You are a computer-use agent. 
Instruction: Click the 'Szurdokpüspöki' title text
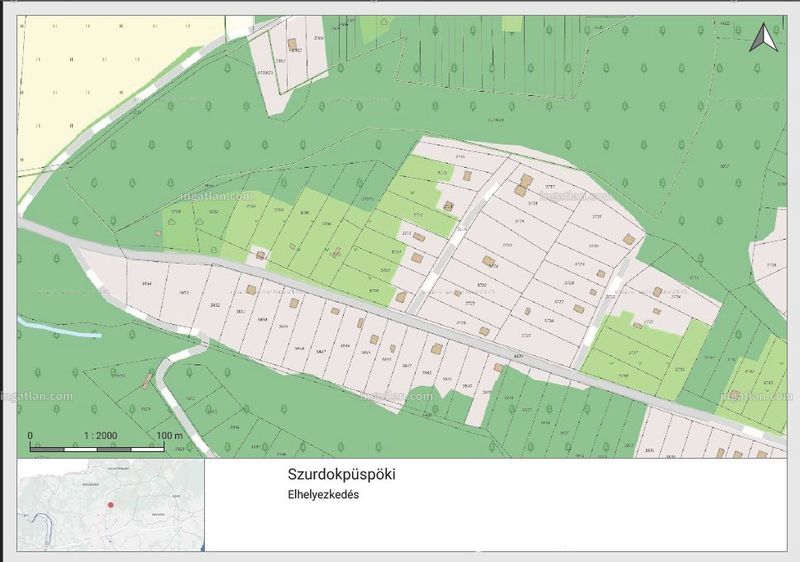point(342,474)
